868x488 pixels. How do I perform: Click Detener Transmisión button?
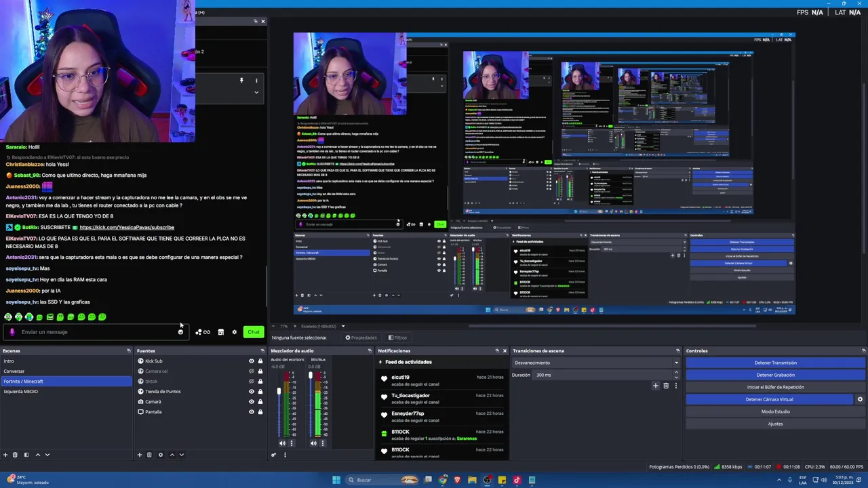click(x=775, y=363)
